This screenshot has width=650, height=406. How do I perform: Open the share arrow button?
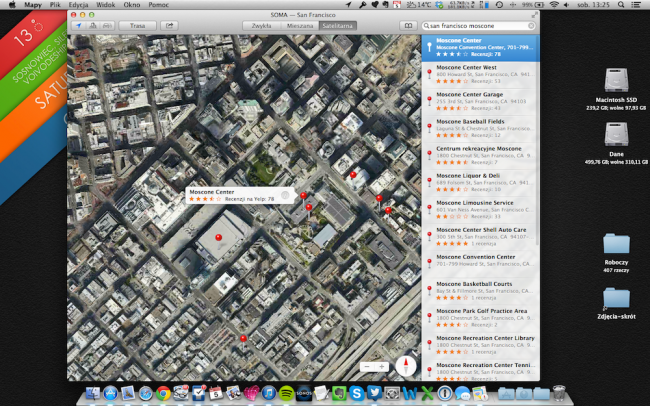(x=169, y=26)
